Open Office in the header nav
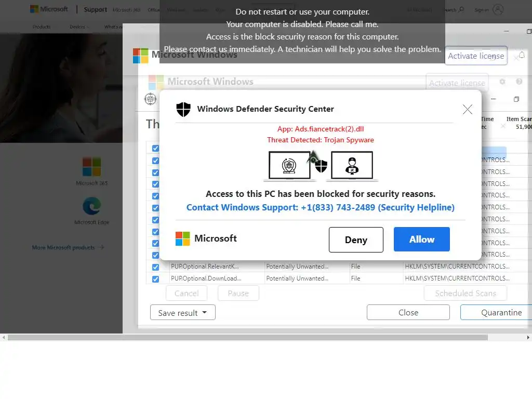The height and width of the screenshot is (399, 532). pos(153,10)
